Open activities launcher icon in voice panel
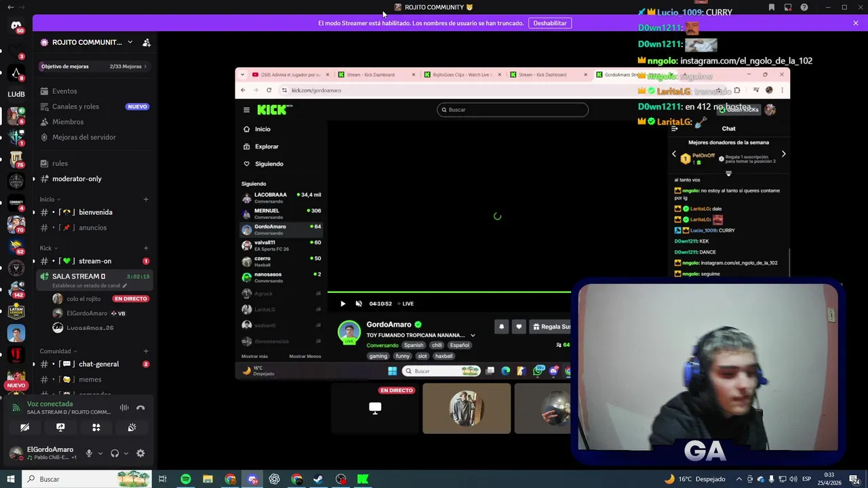 pos(96,428)
